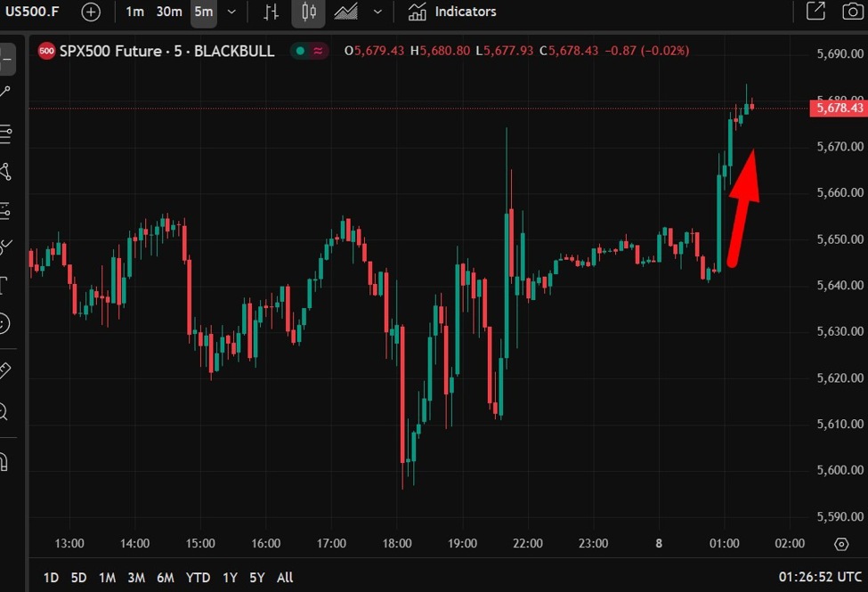Viewport: 868px width, 592px height.
Task: Enable magnet mode in the sidebar
Action: click(x=4, y=461)
